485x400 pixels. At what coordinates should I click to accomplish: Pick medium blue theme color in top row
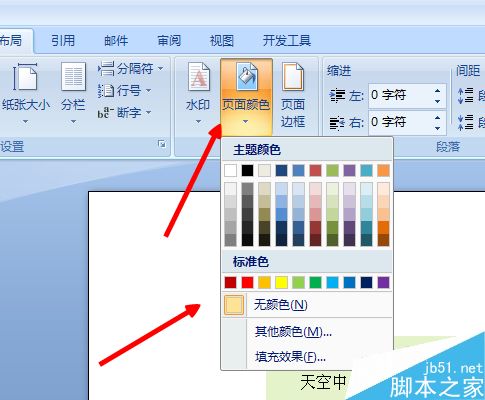(x=298, y=170)
